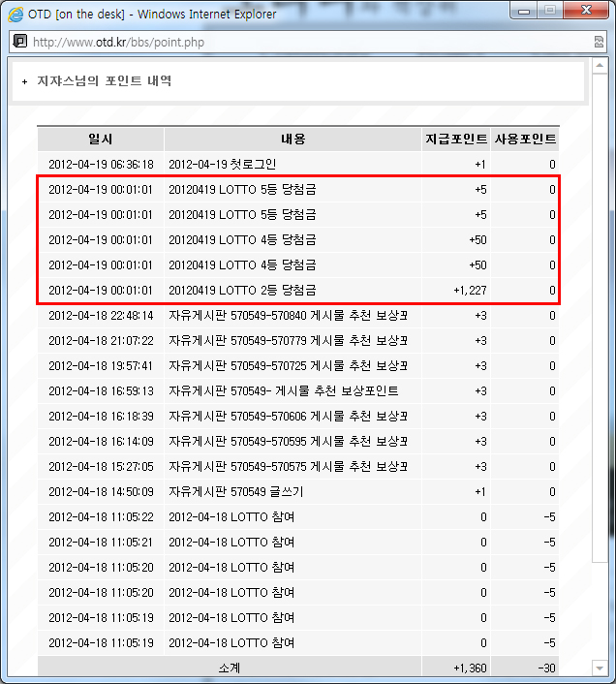Screen dimensions: 616x684
Task: Click the '+1,360' subtotal value
Action: (470, 668)
